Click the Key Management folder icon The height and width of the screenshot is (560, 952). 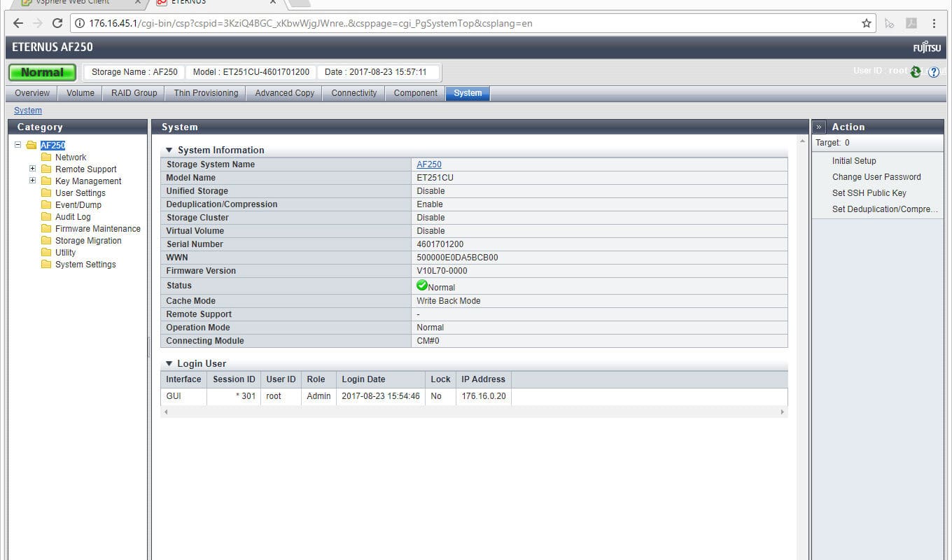click(46, 181)
